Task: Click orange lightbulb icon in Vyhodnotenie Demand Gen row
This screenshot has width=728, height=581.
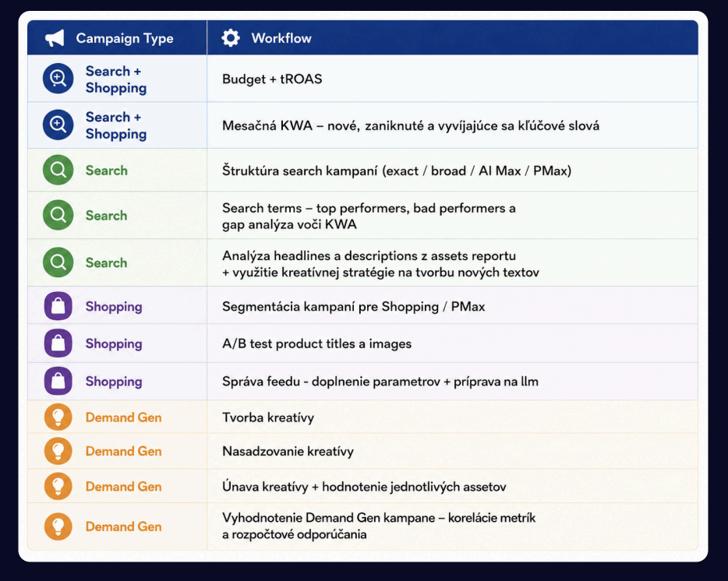Action: [x=58, y=526]
